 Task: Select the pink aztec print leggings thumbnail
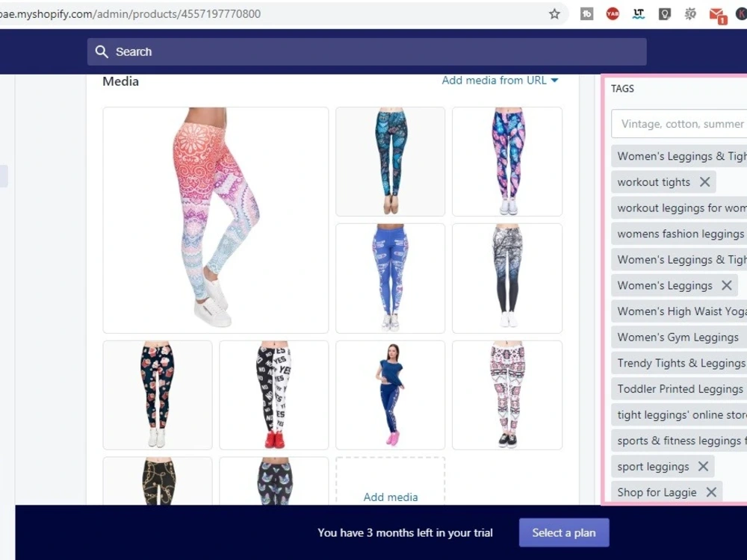pyautogui.click(x=507, y=395)
